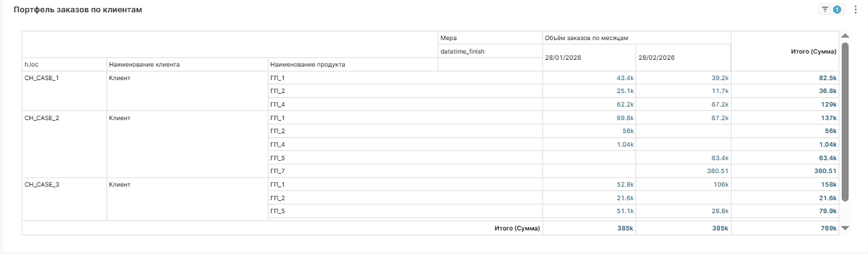Click the Наименование клиента column header

tap(144, 64)
